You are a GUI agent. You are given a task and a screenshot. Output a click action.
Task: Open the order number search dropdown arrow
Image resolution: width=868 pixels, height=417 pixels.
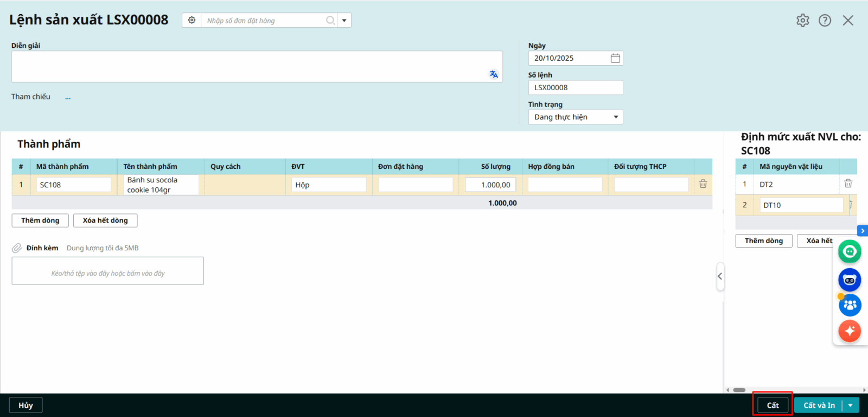point(344,21)
